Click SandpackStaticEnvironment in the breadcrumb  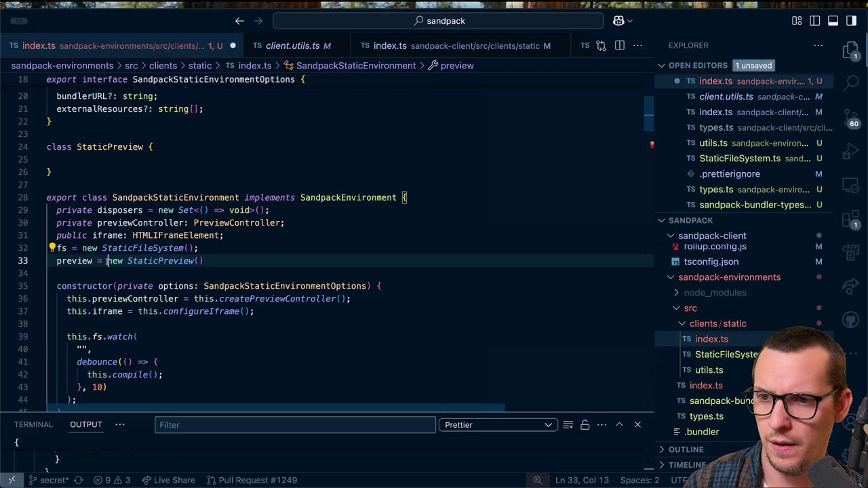[355, 66]
